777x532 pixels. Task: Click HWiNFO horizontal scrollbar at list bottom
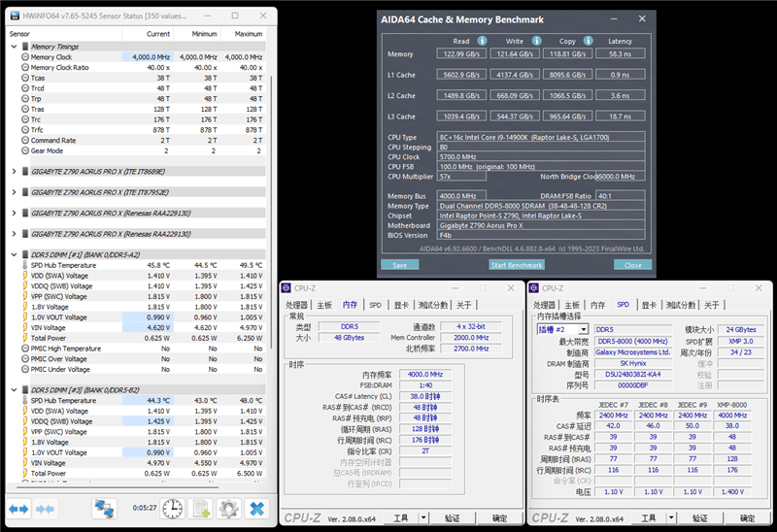[117, 487]
